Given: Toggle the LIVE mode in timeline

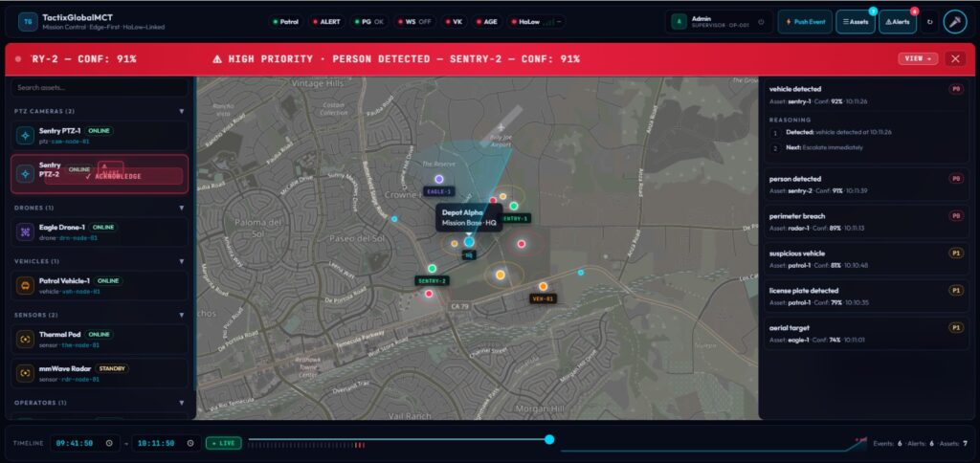Looking at the screenshot, I should 223,443.
